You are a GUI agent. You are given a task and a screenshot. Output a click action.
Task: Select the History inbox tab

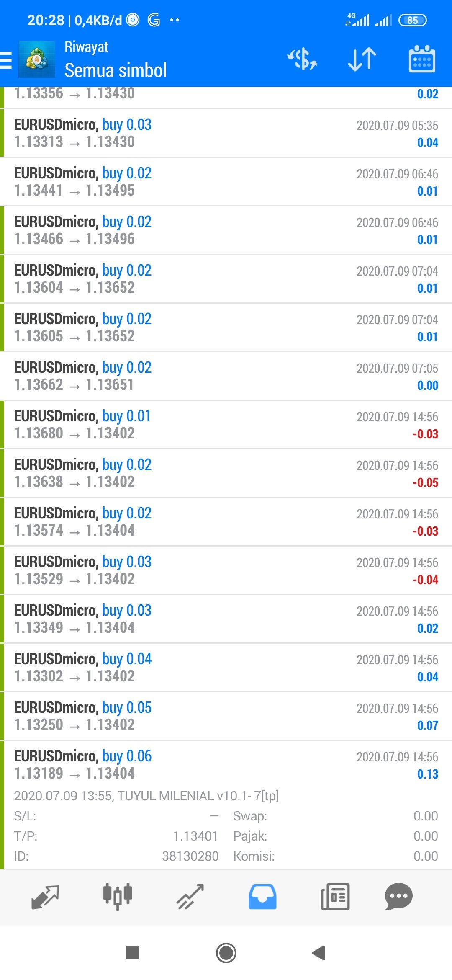tap(262, 897)
